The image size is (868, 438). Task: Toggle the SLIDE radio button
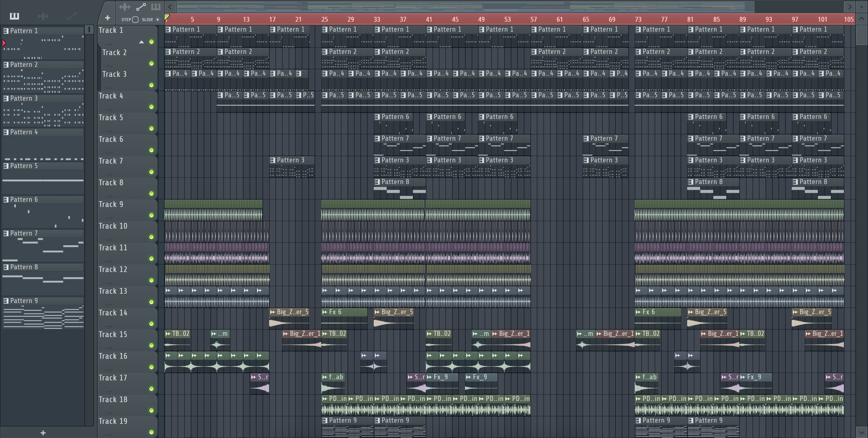157,20
